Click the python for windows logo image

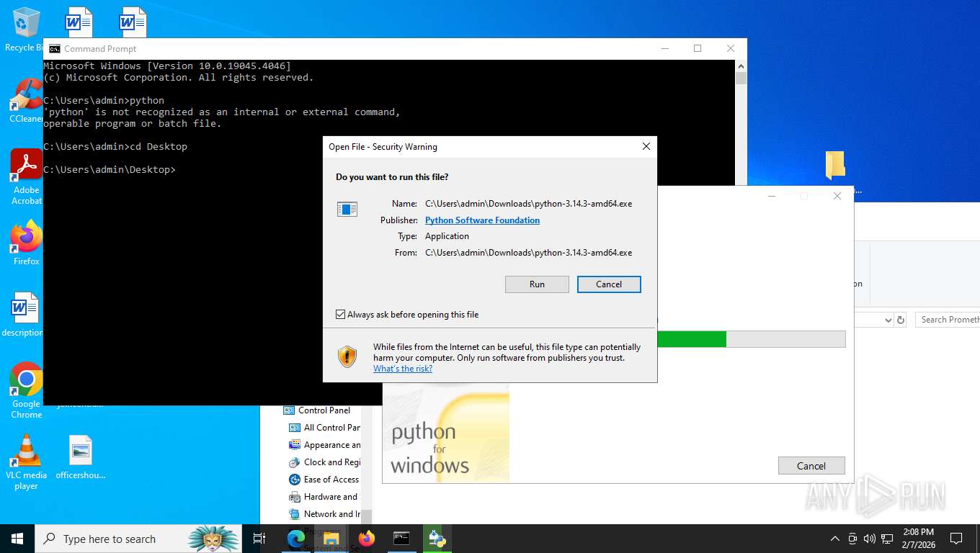pos(446,432)
